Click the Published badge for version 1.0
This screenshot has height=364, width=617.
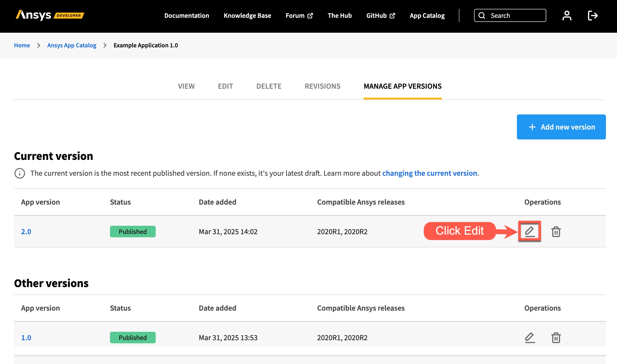coord(133,338)
